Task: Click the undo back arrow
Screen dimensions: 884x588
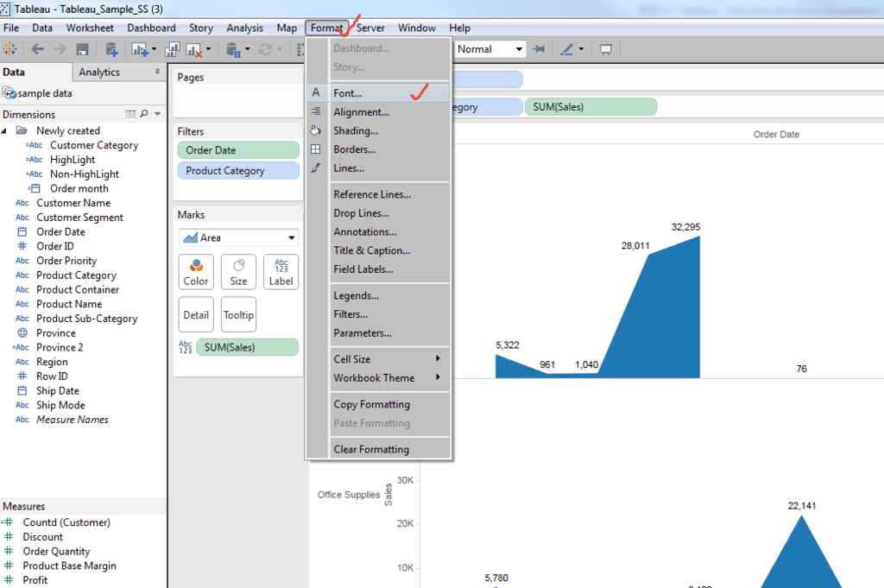Action: (x=38, y=49)
